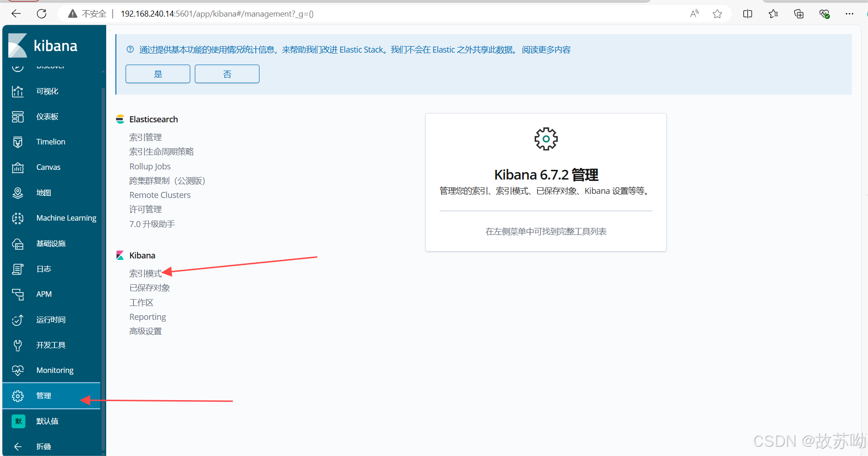Open the 7.0 升级助手 upgrade assistant link
The image size is (868, 456).
tap(152, 224)
